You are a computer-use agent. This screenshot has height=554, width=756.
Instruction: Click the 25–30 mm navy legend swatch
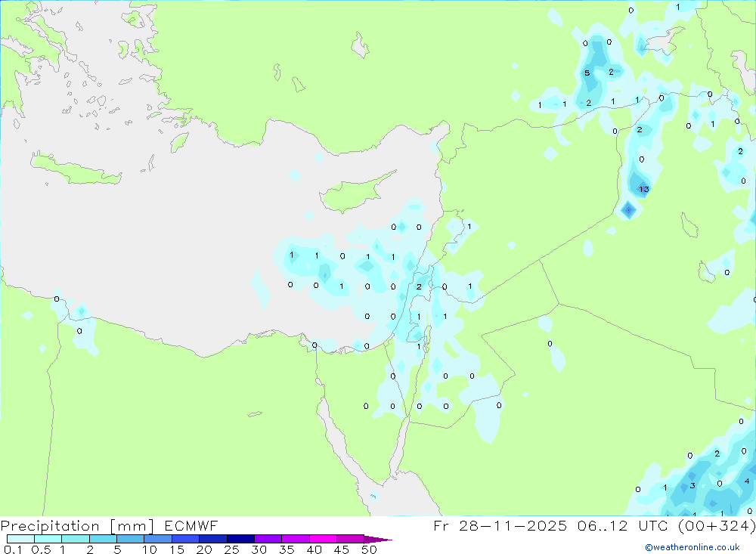[240, 539]
